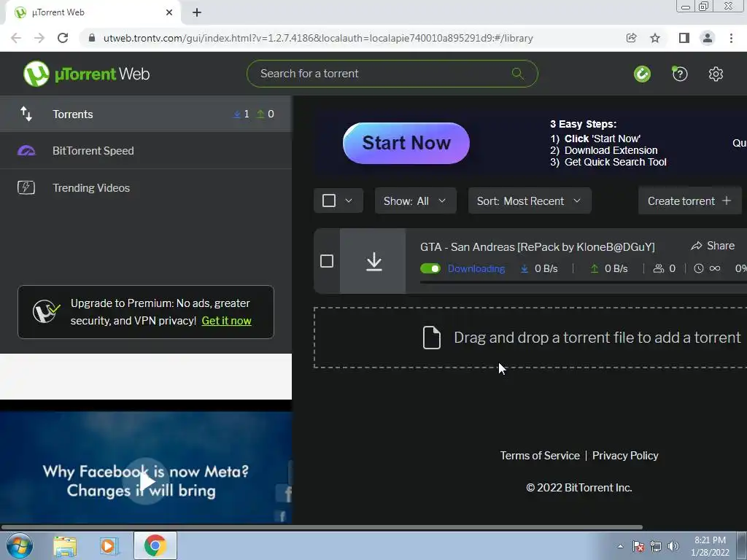Click the search magnifier icon
This screenshot has height=560, width=747.
517,74
